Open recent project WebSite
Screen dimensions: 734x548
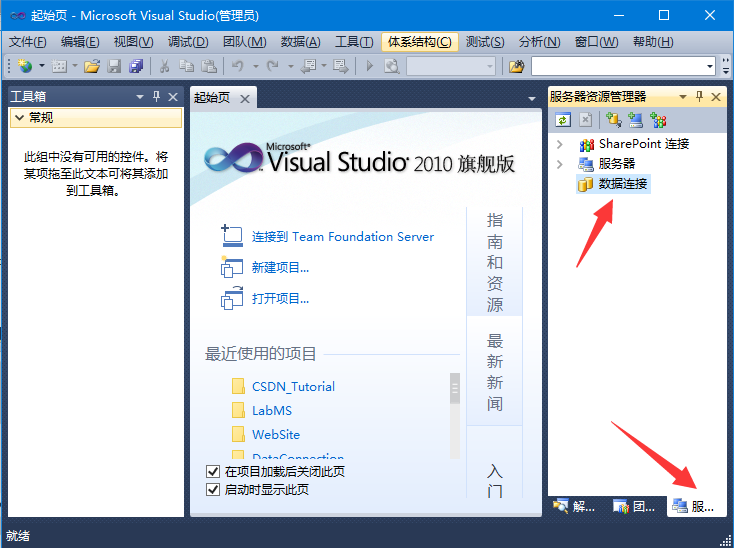point(276,434)
